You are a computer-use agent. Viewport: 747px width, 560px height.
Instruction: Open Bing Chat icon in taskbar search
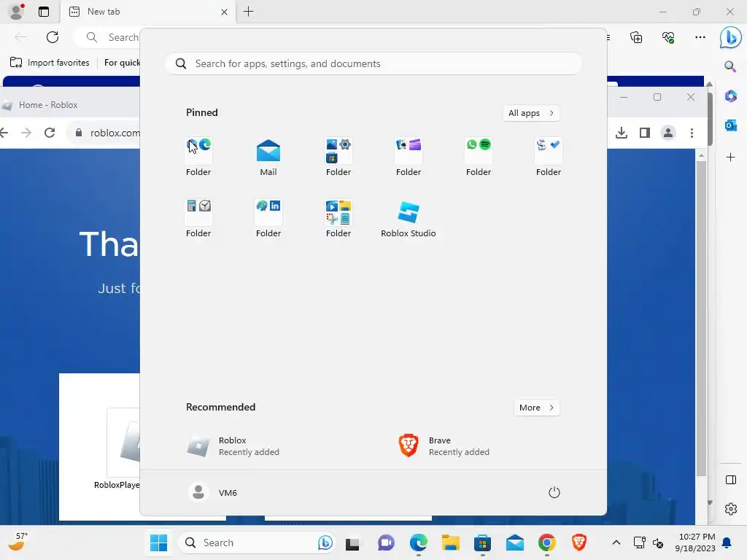click(325, 542)
